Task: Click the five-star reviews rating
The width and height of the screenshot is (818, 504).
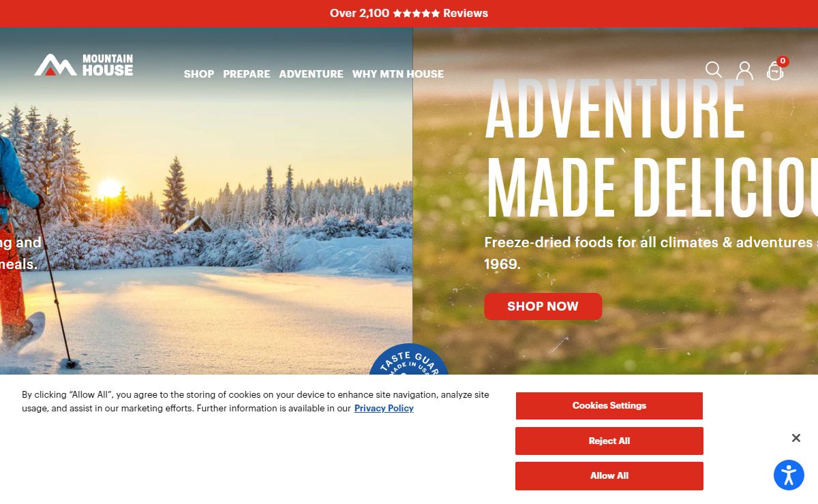Action: [416, 13]
